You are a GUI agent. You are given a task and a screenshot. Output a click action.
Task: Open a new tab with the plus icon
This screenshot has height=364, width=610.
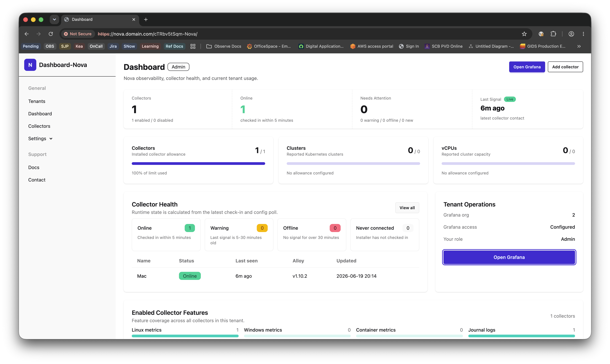tap(146, 19)
